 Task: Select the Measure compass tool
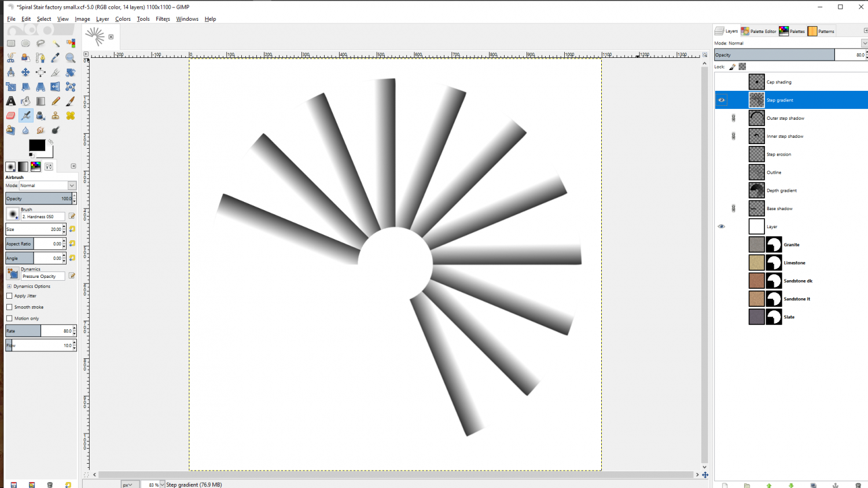[11, 72]
